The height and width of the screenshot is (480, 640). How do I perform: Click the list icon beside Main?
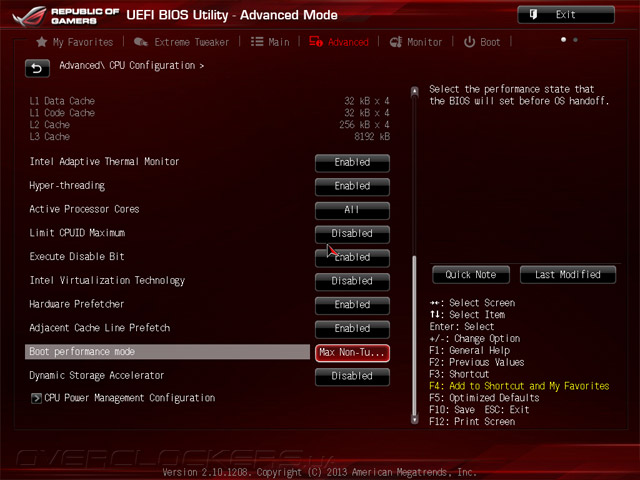pyautogui.click(x=257, y=42)
